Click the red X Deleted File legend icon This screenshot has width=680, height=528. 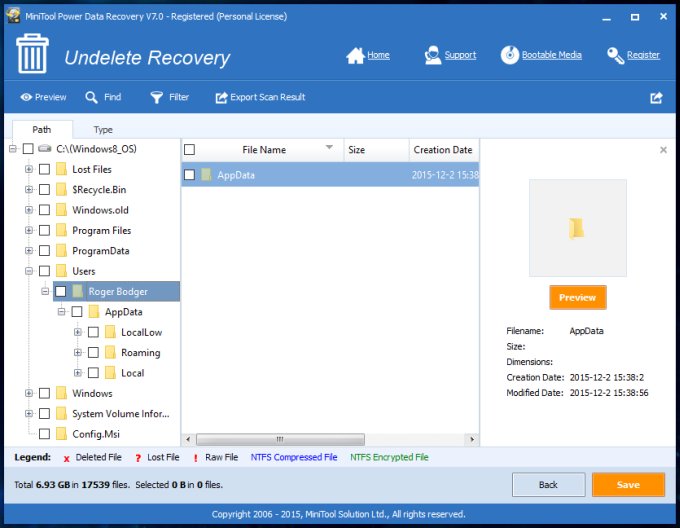pos(66,459)
